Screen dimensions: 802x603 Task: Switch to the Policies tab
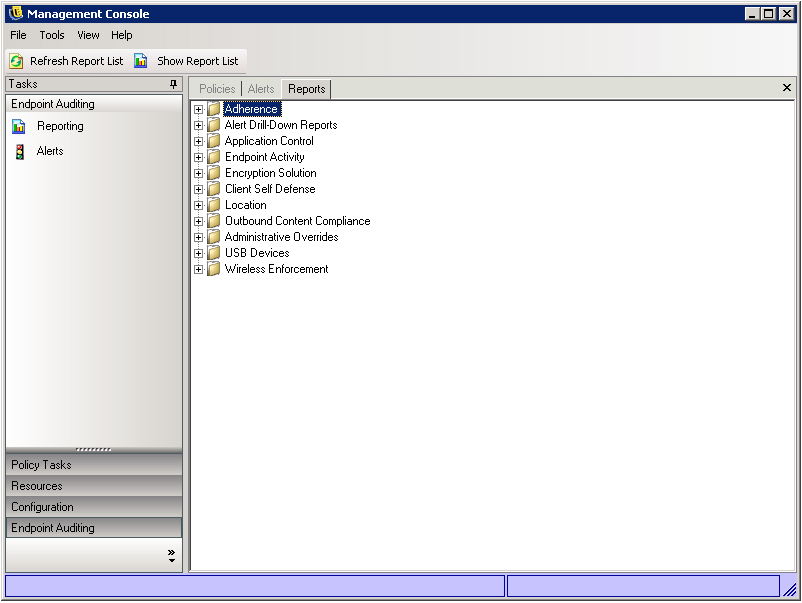217,89
